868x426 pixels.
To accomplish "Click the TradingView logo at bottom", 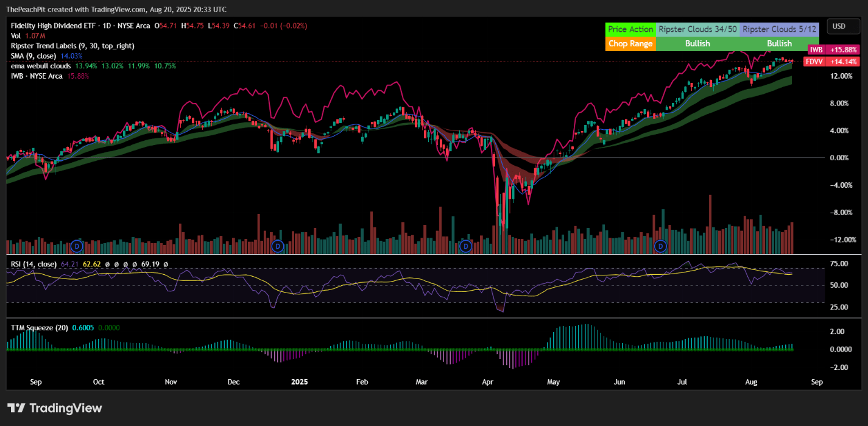I will pos(54,408).
